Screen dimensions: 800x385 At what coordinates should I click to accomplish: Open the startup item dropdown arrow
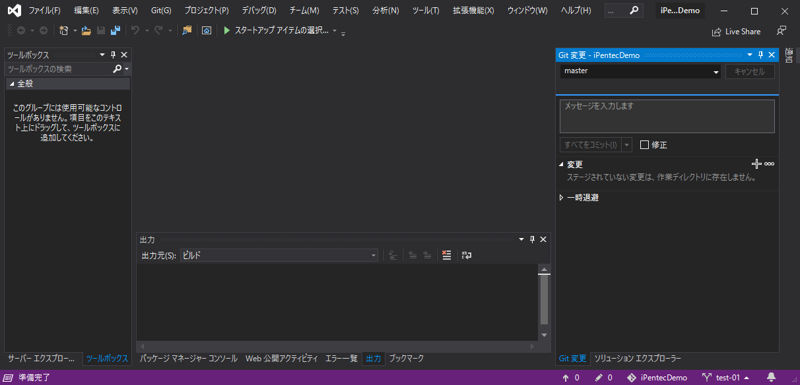[x=335, y=31]
